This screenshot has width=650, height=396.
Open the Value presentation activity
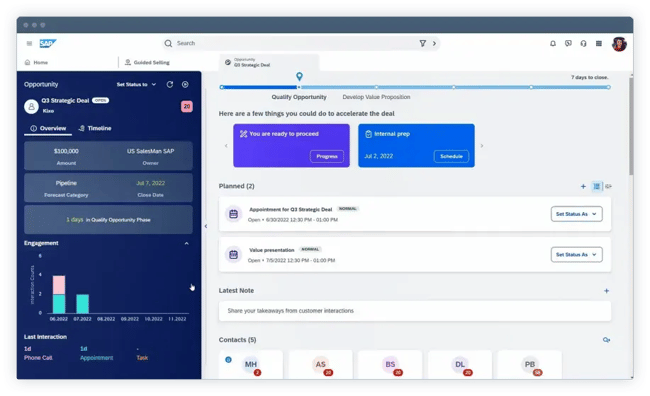[272, 250]
